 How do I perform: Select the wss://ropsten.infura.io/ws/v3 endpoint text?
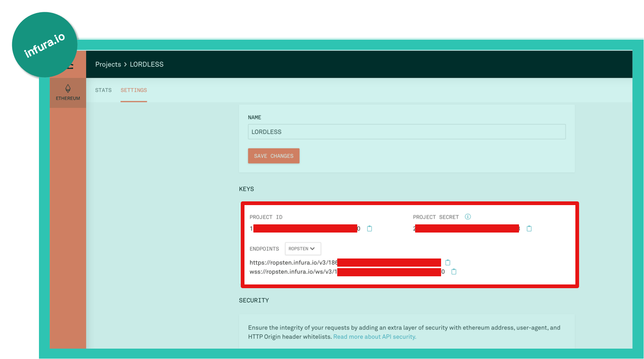coord(293,272)
